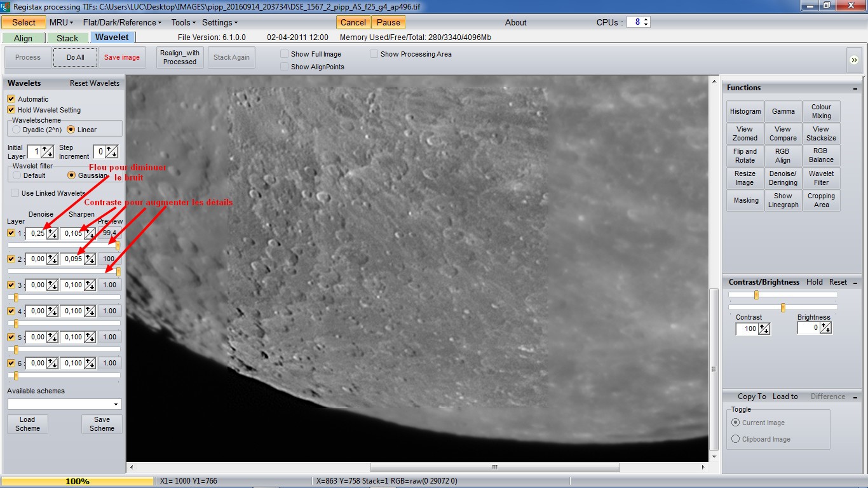The height and width of the screenshot is (488, 868).
Task: Adjust the CPUs count stepper
Action: pos(646,22)
